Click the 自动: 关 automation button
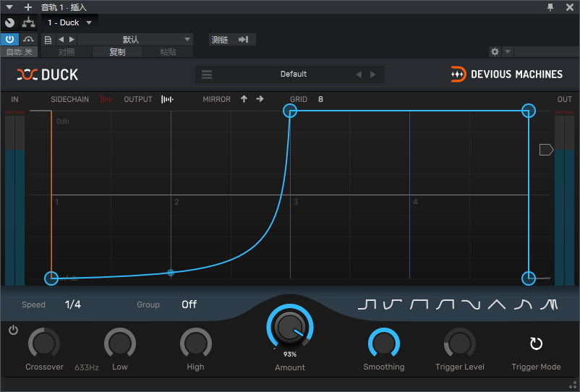 click(x=20, y=52)
